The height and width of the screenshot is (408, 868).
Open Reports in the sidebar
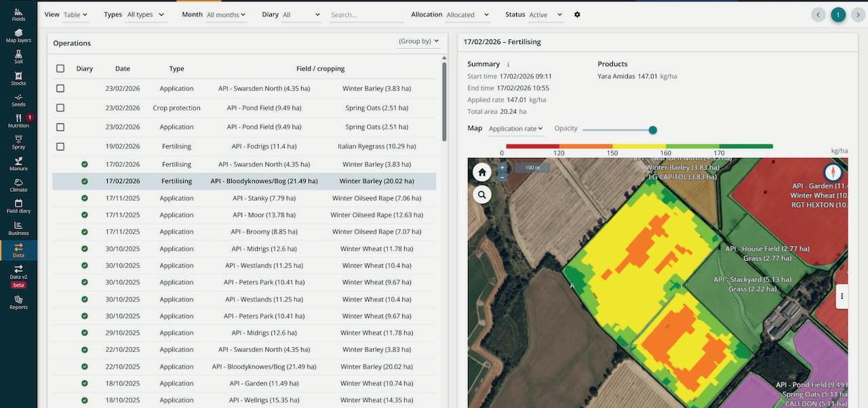click(x=18, y=302)
